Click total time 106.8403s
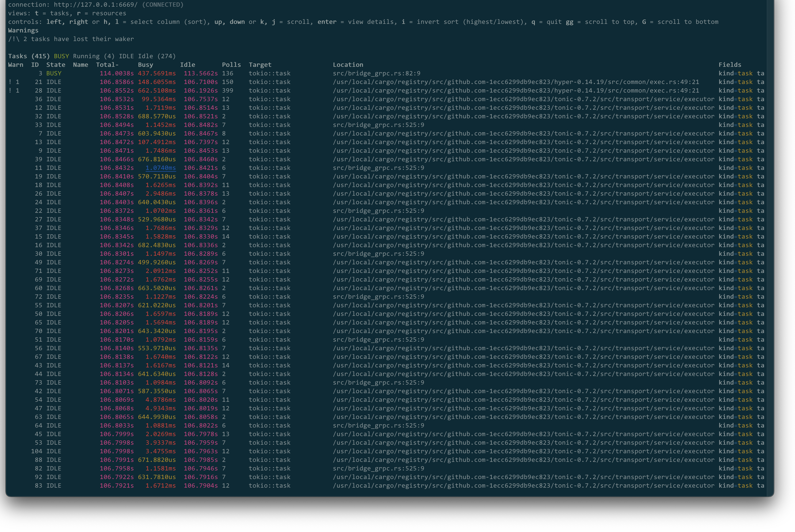The width and height of the screenshot is (795, 532). point(117,202)
